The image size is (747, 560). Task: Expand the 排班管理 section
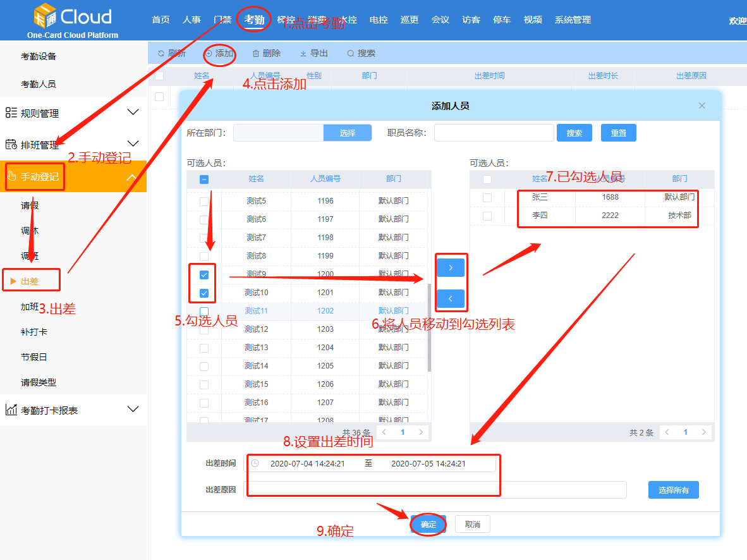133,143
